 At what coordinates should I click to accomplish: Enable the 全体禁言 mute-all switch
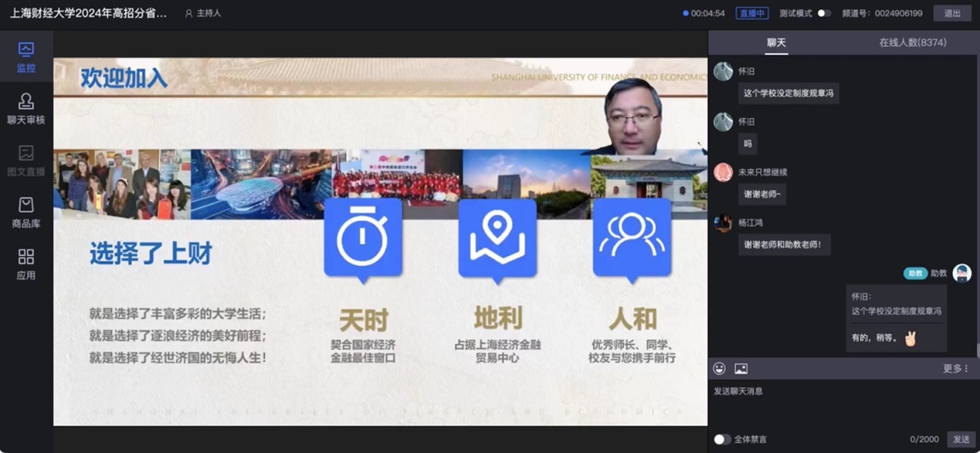(x=722, y=439)
